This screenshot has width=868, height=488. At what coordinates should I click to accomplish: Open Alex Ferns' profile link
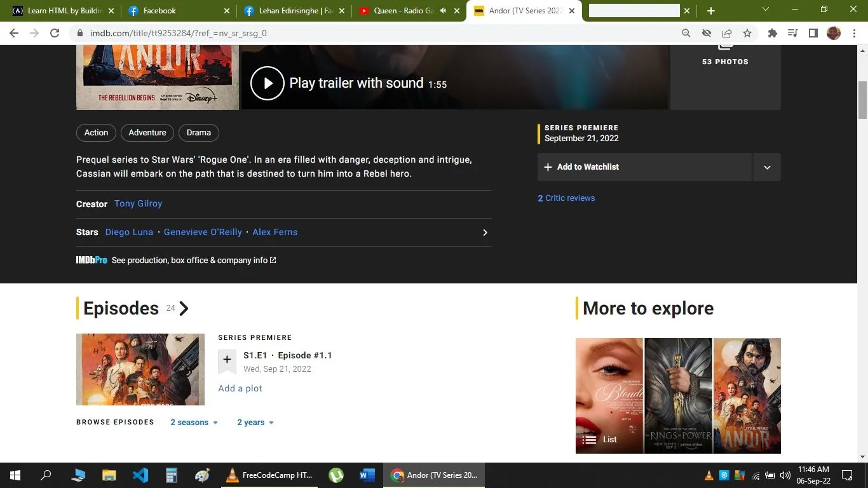[275, 233]
